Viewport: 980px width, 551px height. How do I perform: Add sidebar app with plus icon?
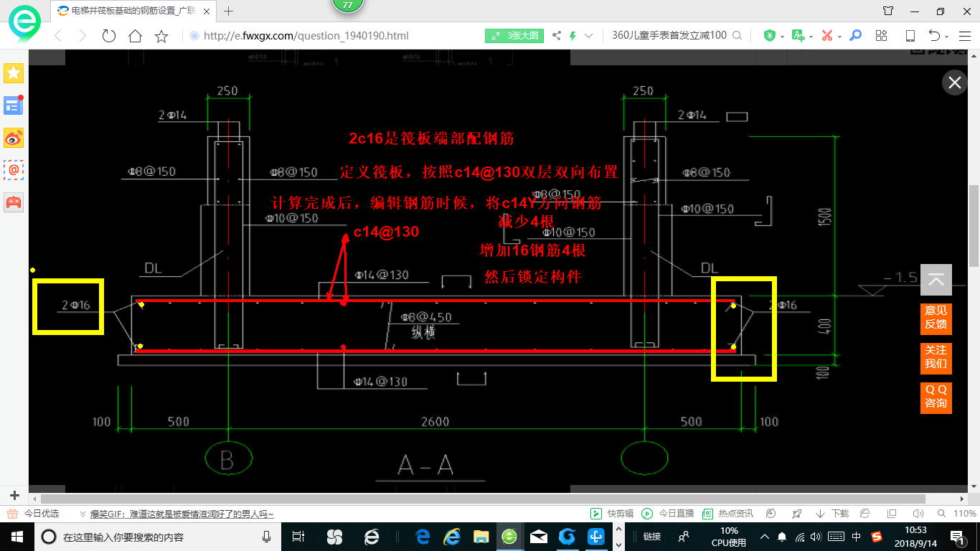(14, 495)
